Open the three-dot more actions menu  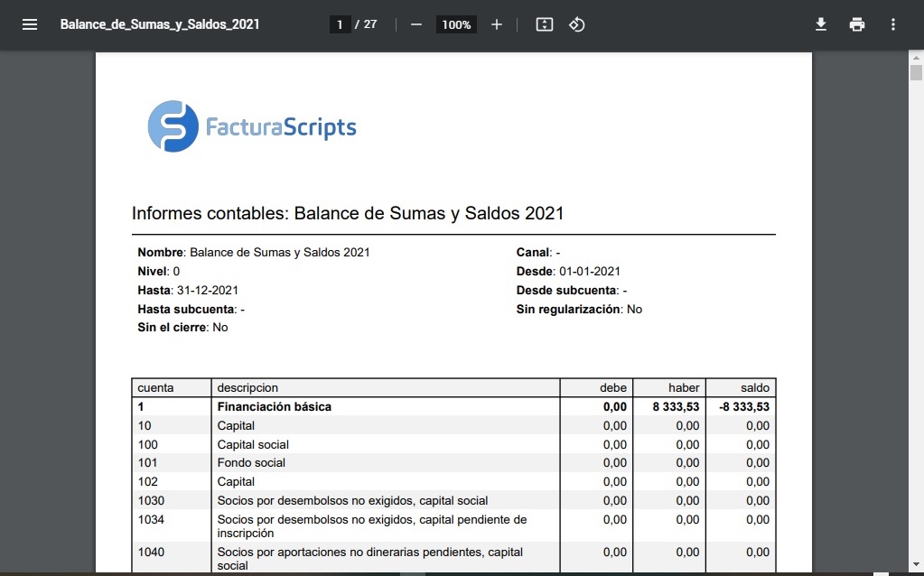coord(893,24)
